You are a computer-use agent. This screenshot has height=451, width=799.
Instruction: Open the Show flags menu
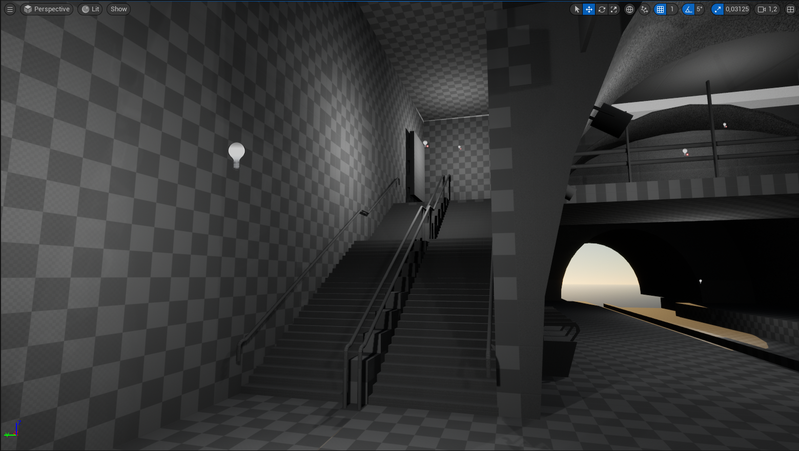click(x=118, y=9)
